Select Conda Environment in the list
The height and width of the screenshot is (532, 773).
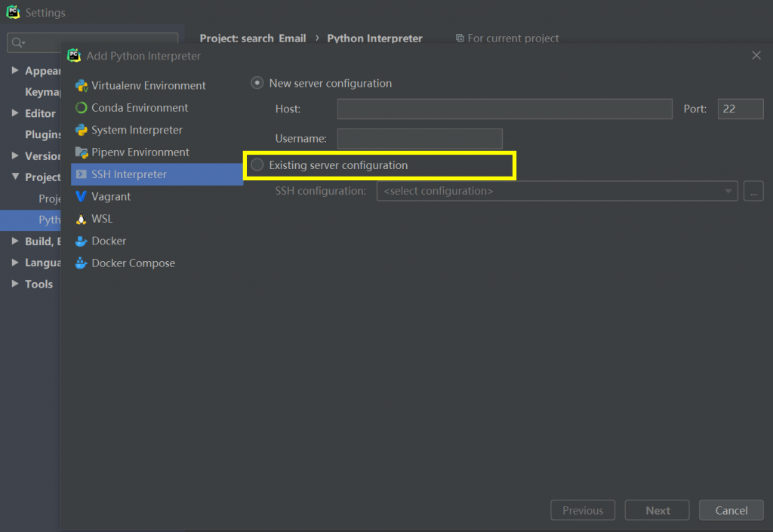(x=157, y=108)
